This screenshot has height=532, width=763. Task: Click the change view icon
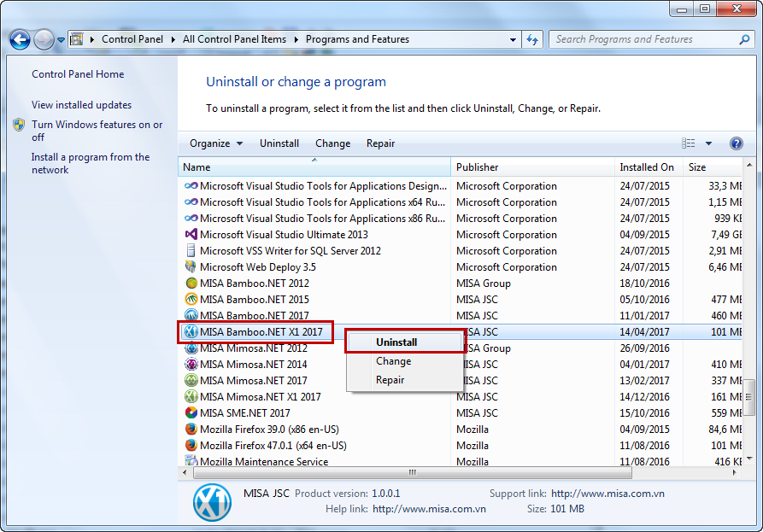[x=688, y=143]
